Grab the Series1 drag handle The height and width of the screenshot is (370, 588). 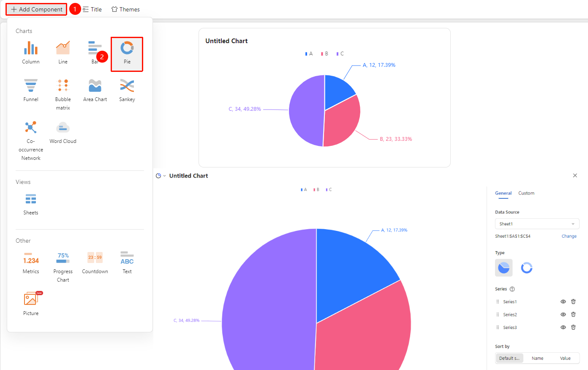(x=498, y=302)
